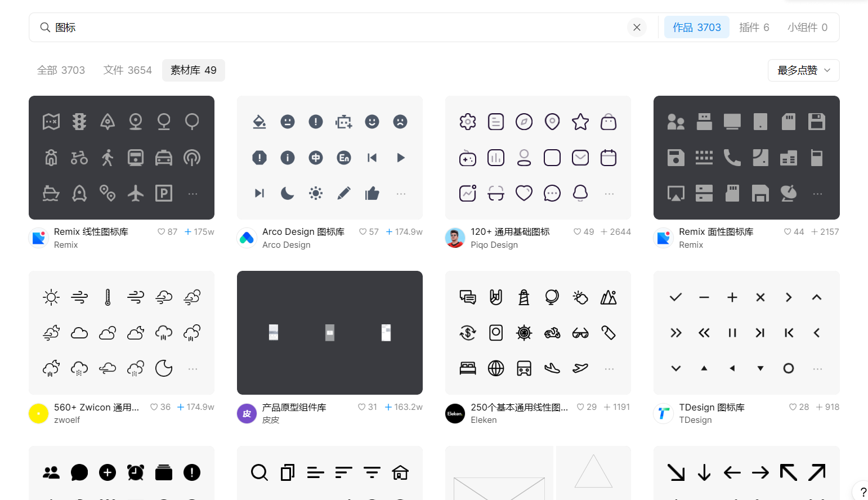Click the TDesign 图标库 title
The height and width of the screenshot is (500, 868).
pos(712,407)
